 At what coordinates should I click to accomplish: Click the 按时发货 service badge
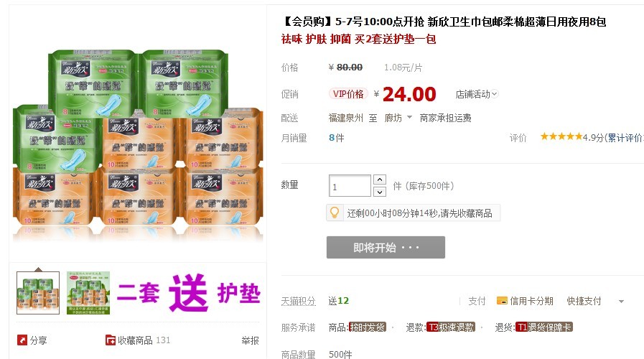pyautogui.click(x=367, y=327)
